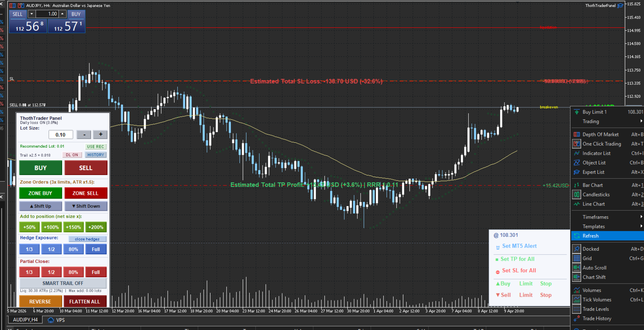The image size is (644, 330).
Task: Click Sell Stop in price popup
Action: click(x=546, y=295)
